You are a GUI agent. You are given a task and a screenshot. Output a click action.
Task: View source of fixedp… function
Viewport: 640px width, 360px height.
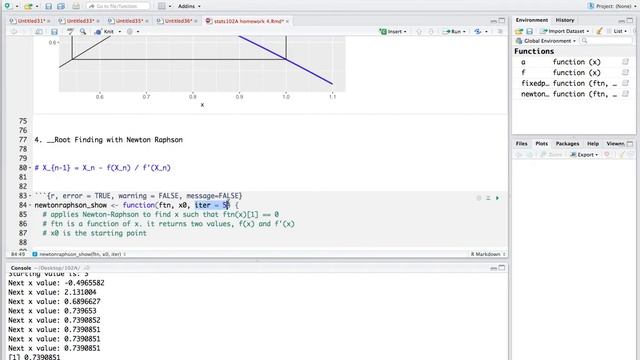pyautogui.click(x=625, y=83)
